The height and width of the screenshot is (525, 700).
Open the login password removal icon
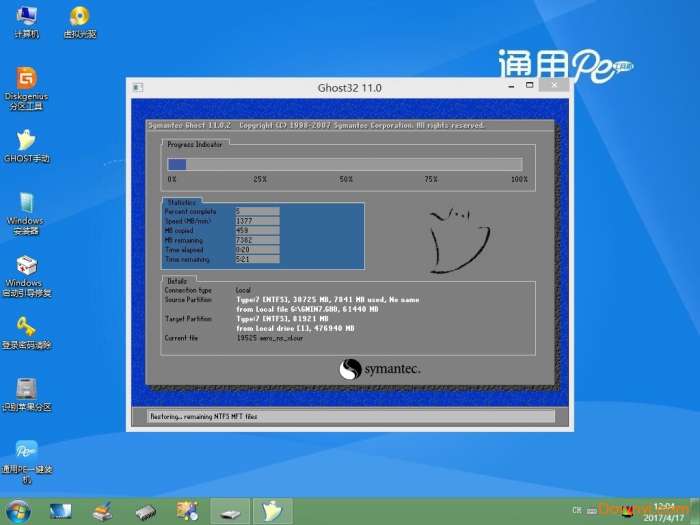[27, 333]
